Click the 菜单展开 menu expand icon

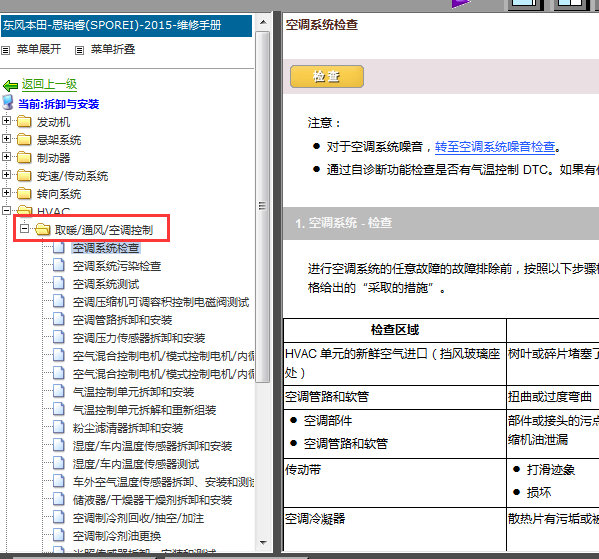(x=5, y=50)
